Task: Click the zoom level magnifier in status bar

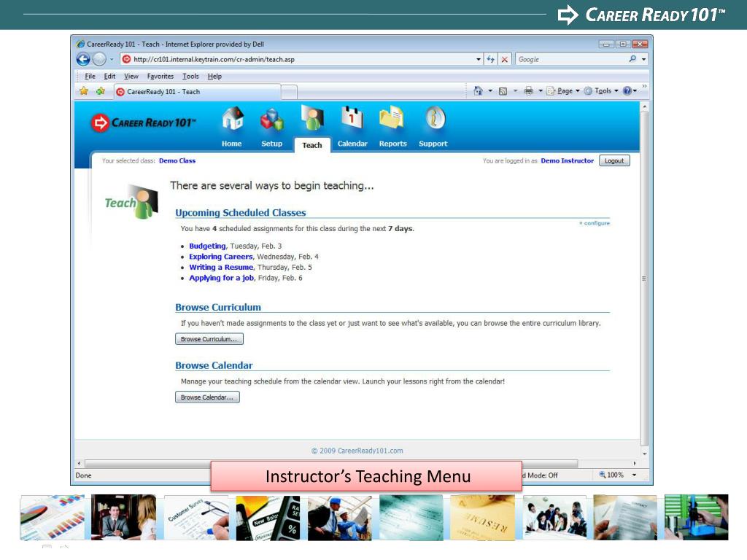Action: 603,475
